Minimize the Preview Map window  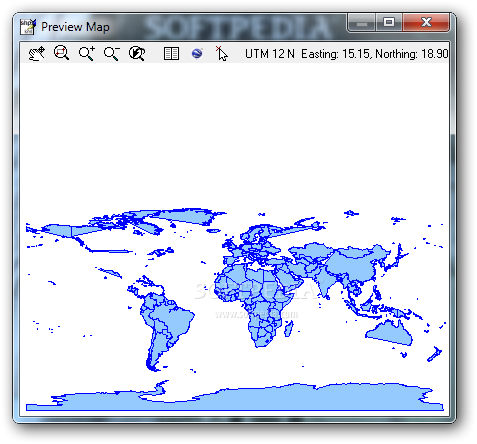click(362, 23)
